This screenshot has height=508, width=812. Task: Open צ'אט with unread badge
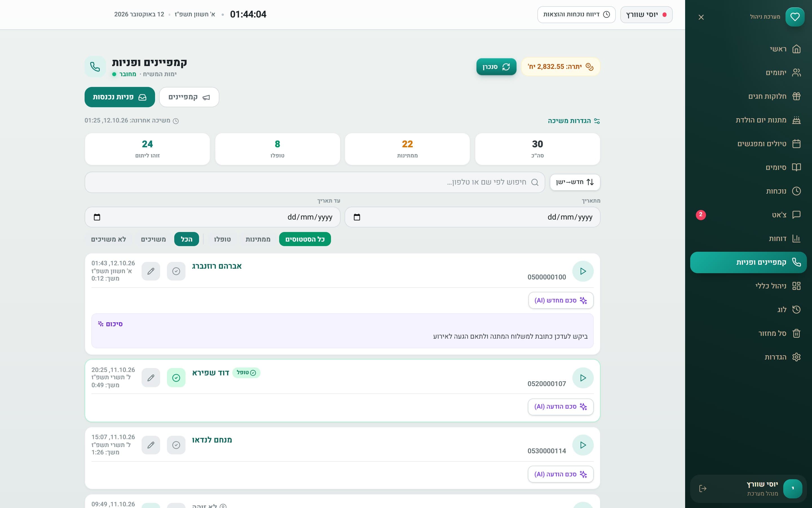[x=748, y=215]
